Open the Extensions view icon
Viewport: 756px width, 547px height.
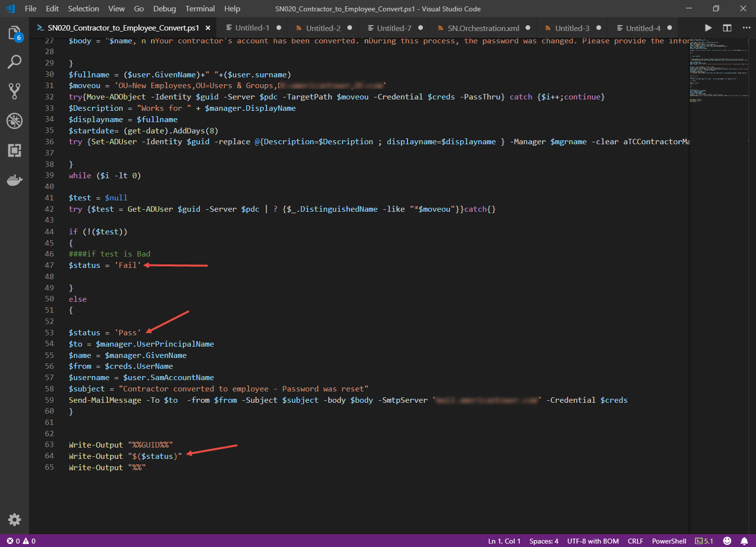pyautogui.click(x=14, y=150)
